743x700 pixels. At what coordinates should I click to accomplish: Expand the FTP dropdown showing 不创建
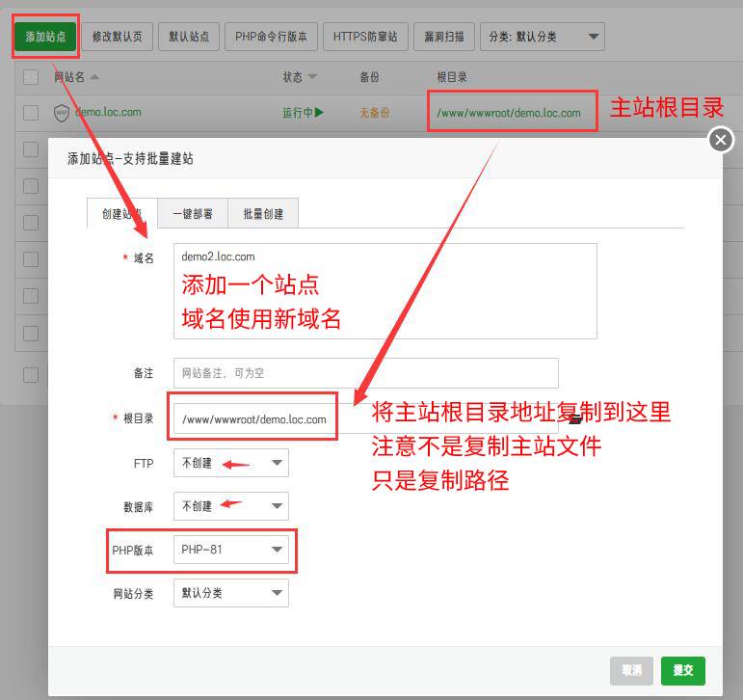pyautogui.click(x=230, y=463)
